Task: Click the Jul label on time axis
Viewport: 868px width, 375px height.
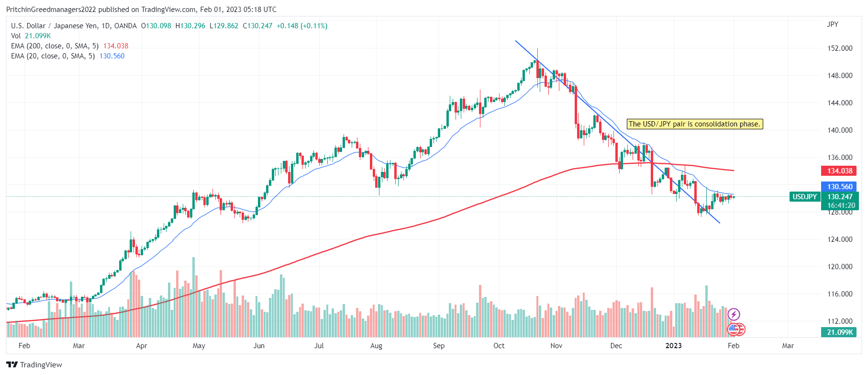Action: click(x=319, y=346)
